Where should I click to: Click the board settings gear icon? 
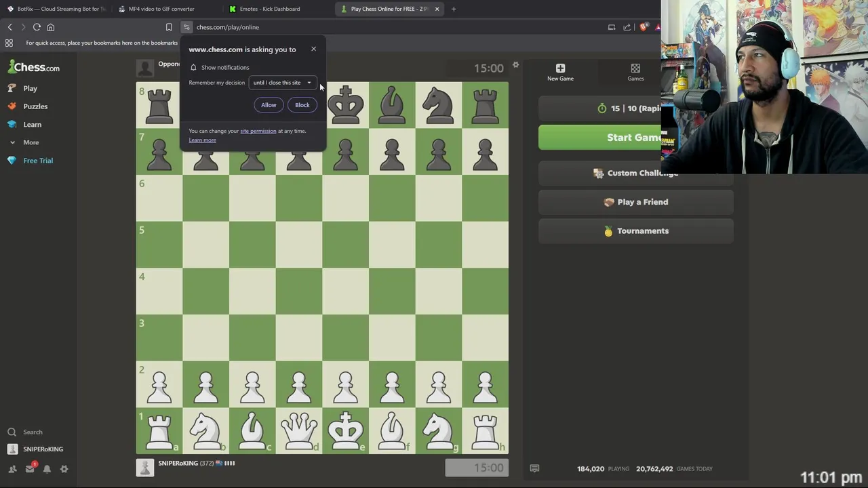[515, 65]
